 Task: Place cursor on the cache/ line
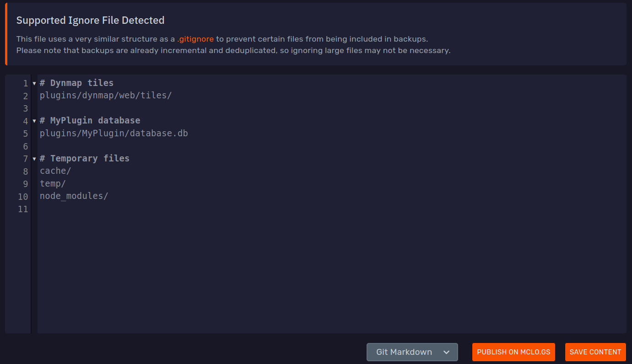point(55,171)
